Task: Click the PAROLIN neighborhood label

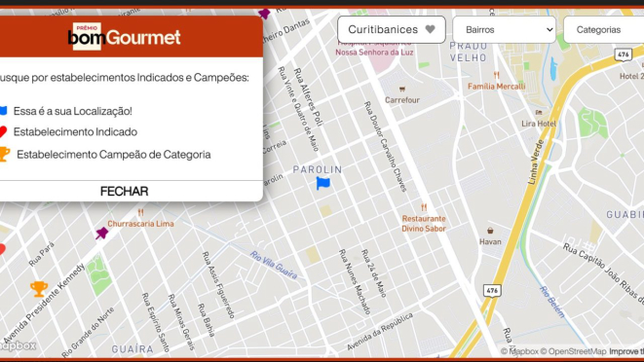Action: [317, 169]
